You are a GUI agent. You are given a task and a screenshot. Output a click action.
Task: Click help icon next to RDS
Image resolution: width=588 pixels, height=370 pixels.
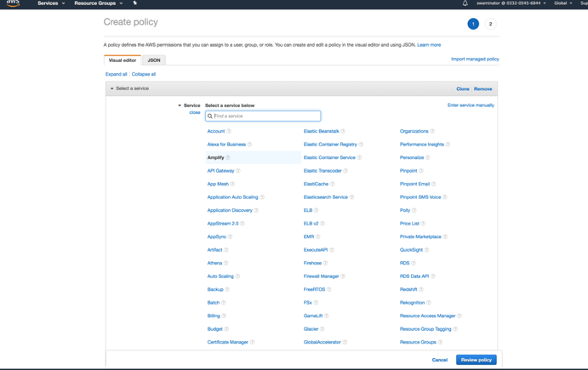tap(414, 263)
